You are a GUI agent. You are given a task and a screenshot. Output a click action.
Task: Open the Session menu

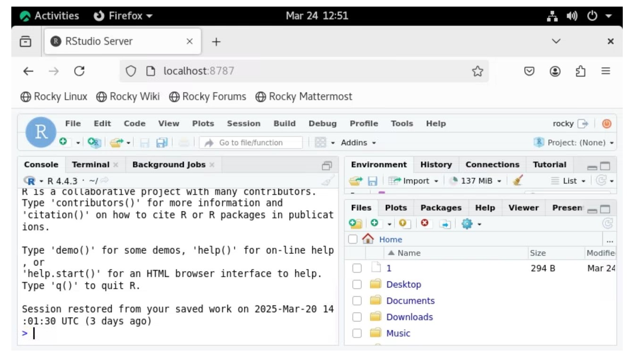coord(243,124)
